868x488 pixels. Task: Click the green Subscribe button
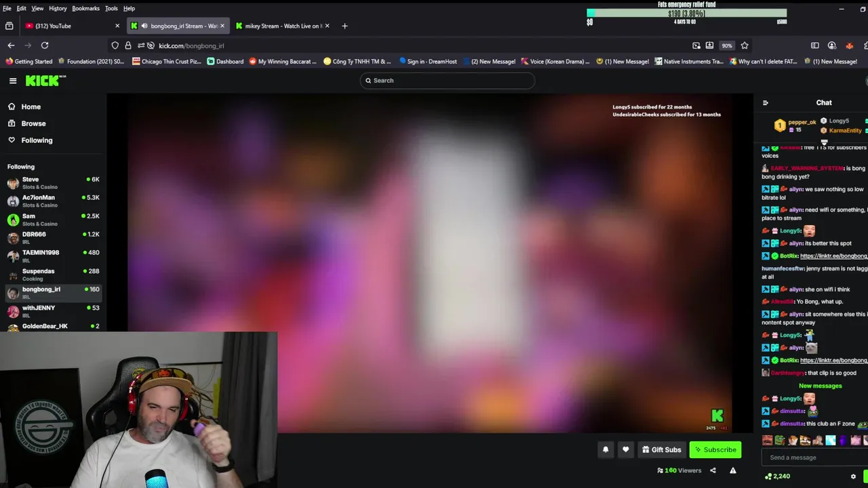tap(715, 449)
